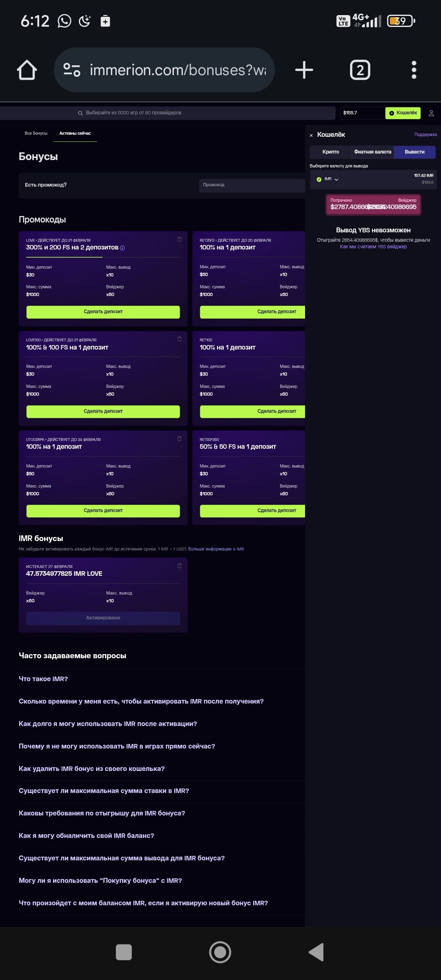Select the "Фиатная валюта" wallet tab

pyautogui.click(x=372, y=152)
